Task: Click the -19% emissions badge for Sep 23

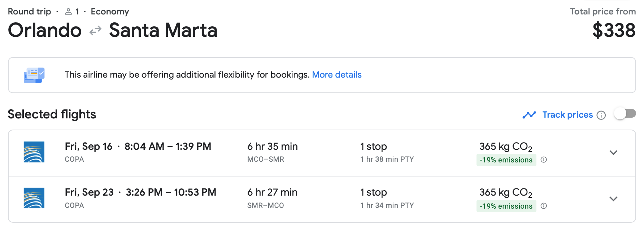Action: pos(506,206)
